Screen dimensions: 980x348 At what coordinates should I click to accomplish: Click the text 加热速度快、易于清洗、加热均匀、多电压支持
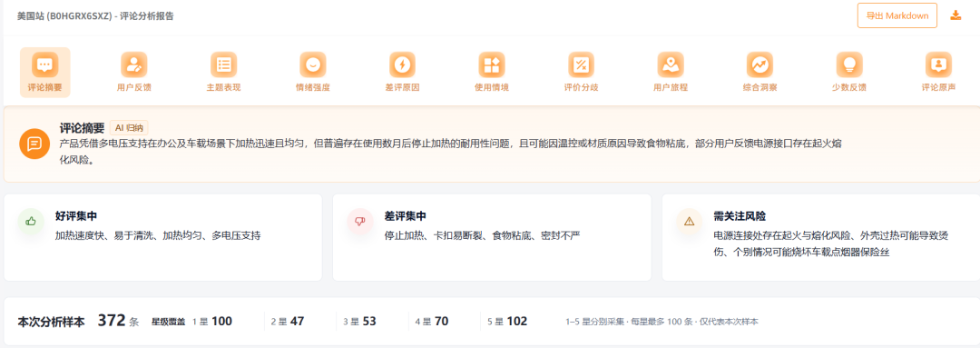click(158, 236)
